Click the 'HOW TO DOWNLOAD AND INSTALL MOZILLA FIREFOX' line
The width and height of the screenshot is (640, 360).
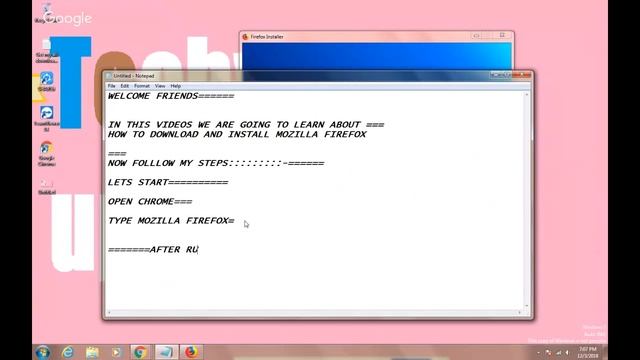[237, 134]
